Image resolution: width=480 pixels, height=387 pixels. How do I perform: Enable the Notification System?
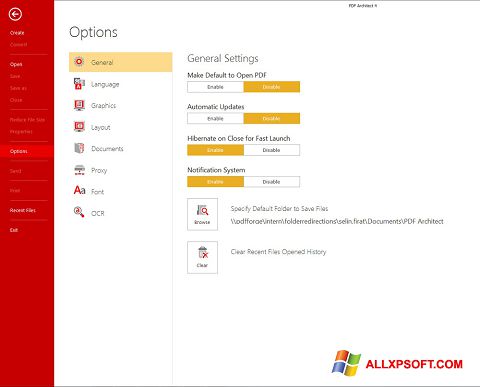click(x=215, y=182)
